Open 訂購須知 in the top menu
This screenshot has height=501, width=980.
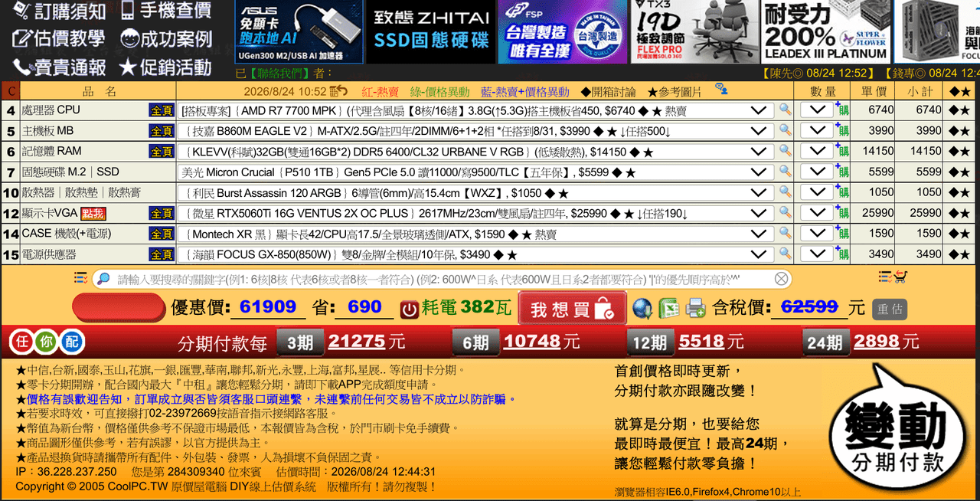click(x=60, y=11)
